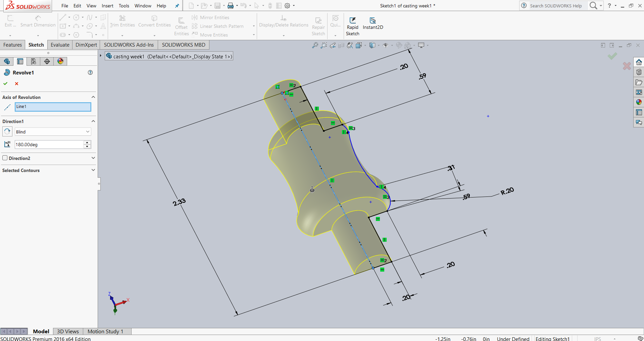Click the 180.00deg angle input field
This screenshot has width=644, height=341.
49,145
